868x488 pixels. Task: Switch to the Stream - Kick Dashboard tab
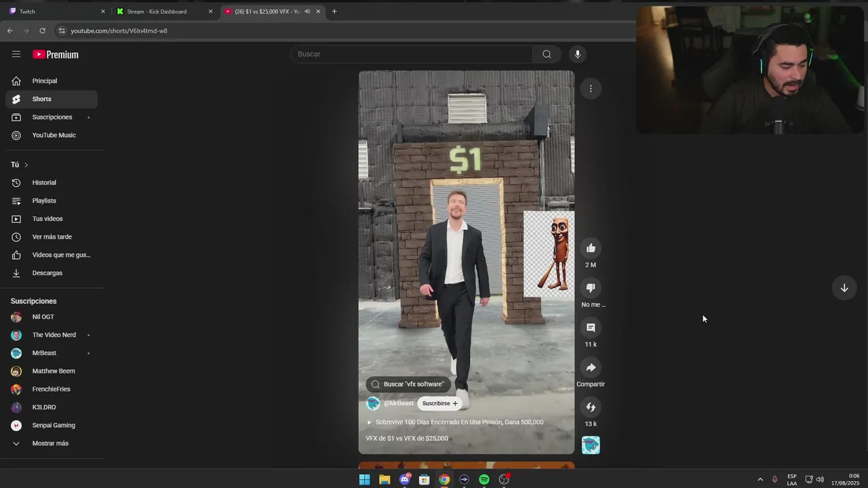[165, 12]
